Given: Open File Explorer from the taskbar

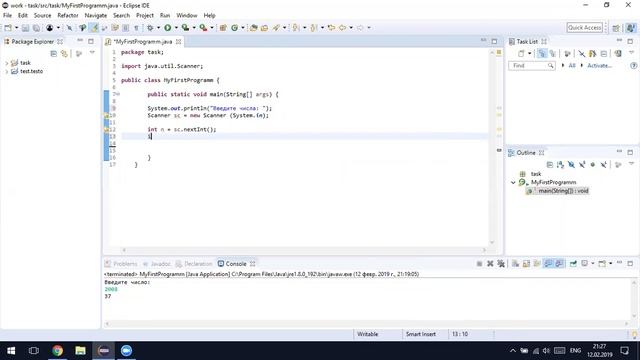Looking at the screenshot, I should coord(80,351).
